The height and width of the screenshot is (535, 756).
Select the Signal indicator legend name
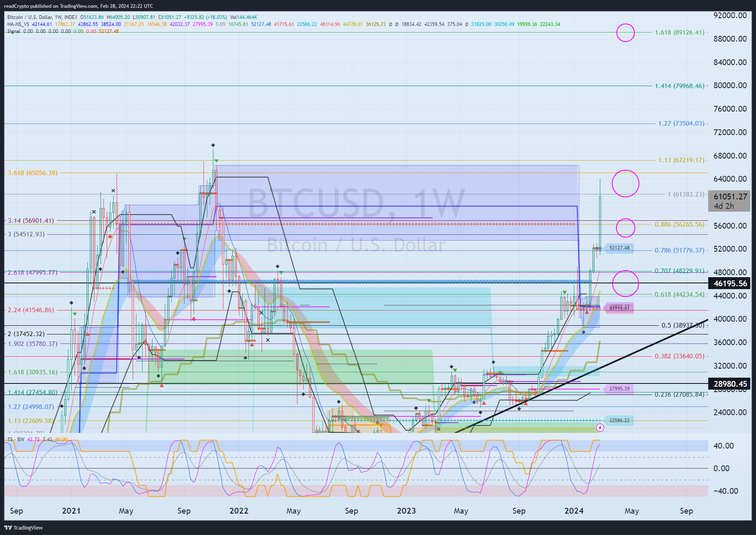click(14, 31)
